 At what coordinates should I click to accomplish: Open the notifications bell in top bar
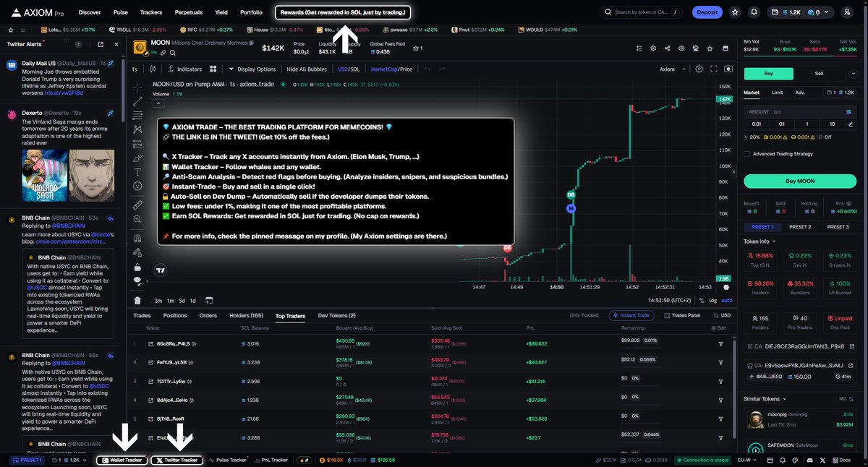754,12
